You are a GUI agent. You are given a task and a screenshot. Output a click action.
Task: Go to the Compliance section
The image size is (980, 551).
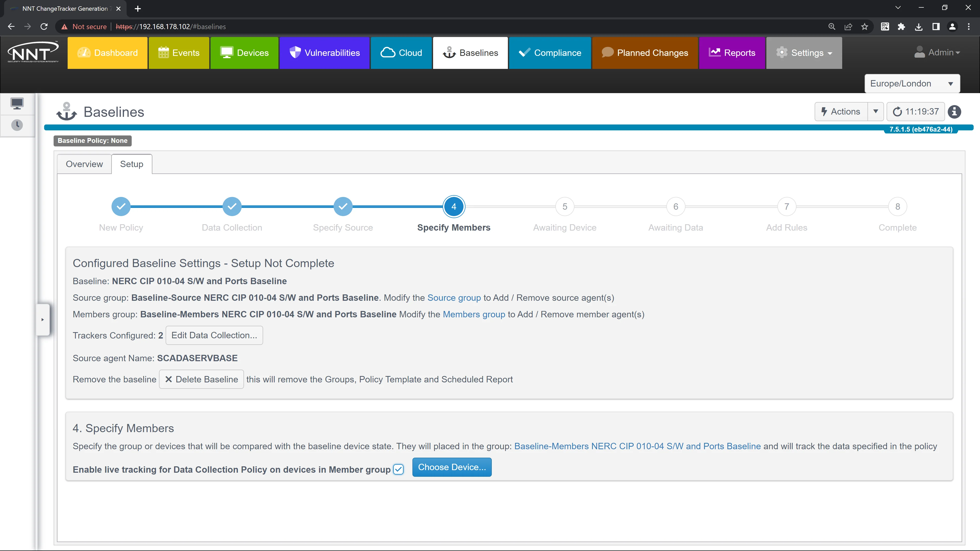click(x=550, y=53)
